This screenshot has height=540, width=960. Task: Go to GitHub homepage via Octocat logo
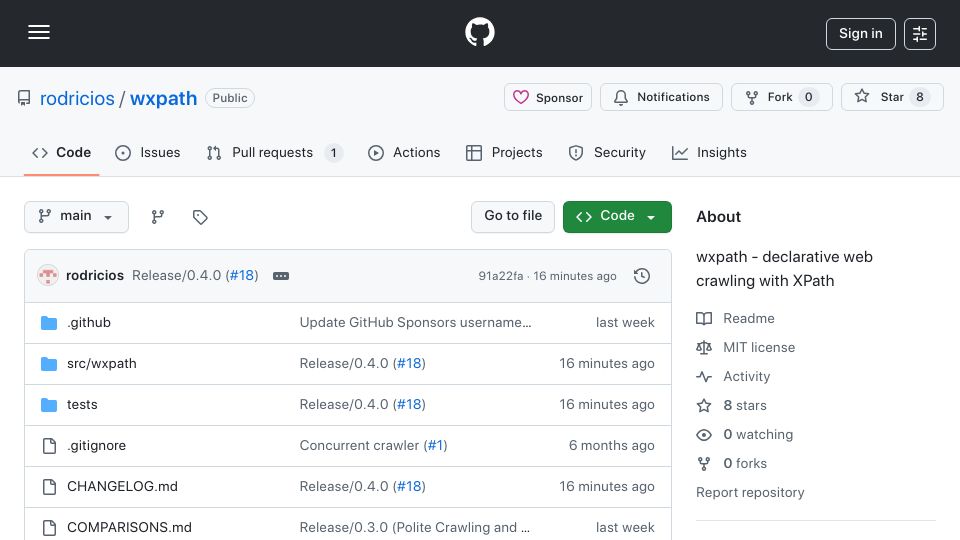479,32
